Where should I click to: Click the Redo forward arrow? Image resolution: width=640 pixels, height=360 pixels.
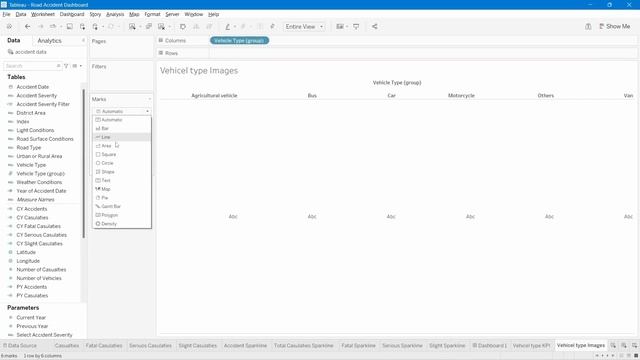[x=40, y=27]
